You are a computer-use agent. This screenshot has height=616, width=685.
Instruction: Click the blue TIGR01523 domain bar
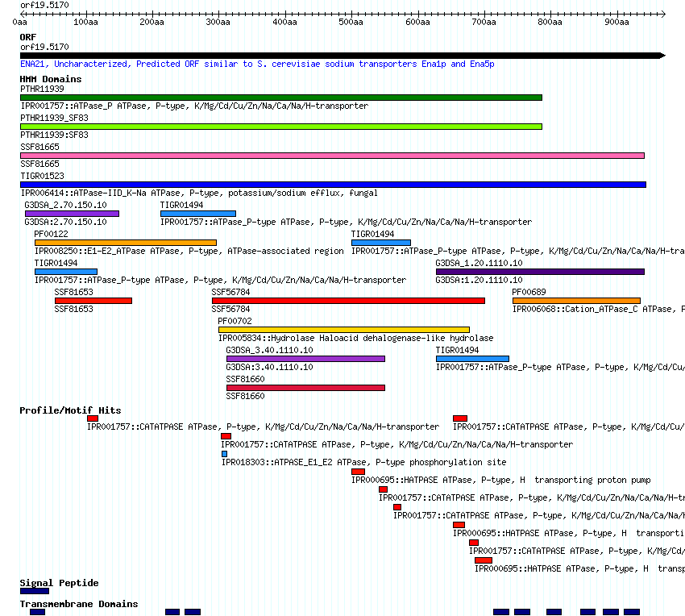(x=333, y=185)
